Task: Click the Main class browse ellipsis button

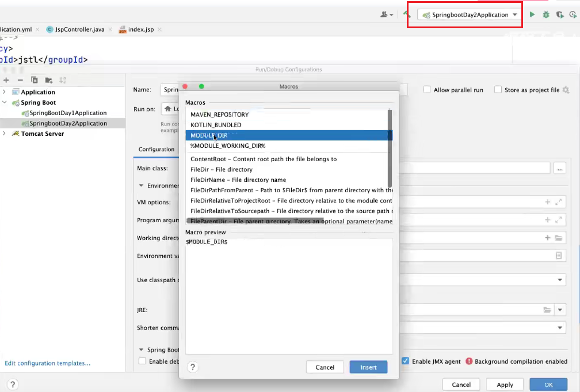Action: point(560,169)
